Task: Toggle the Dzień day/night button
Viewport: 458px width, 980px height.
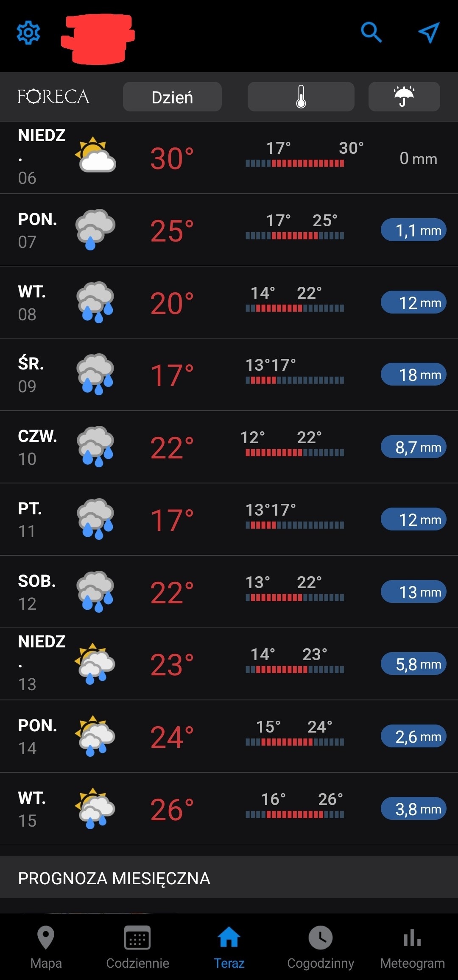Action: pyautogui.click(x=172, y=97)
